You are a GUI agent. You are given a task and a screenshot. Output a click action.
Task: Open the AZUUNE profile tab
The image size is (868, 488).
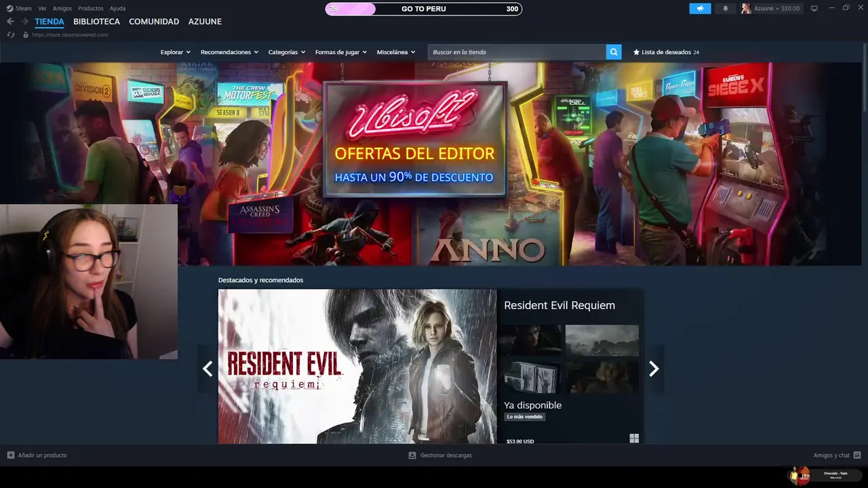point(205,22)
